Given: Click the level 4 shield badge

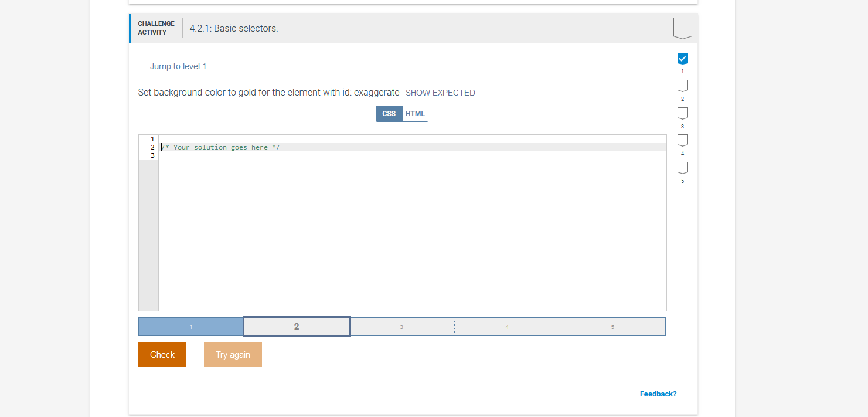Looking at the screenshot, I should [x=682, y=140].
